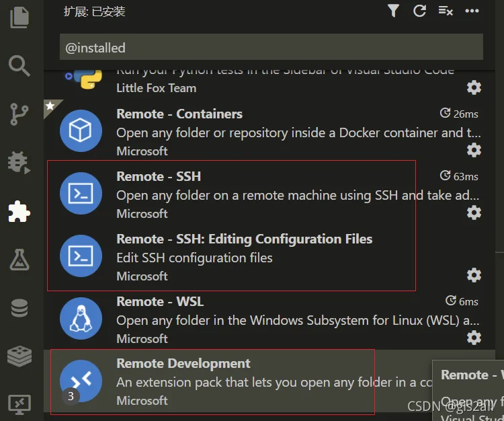Select the Remote Development extension pack title
Viewport: 504px width, 421px height.
click(x=183, y=363)
